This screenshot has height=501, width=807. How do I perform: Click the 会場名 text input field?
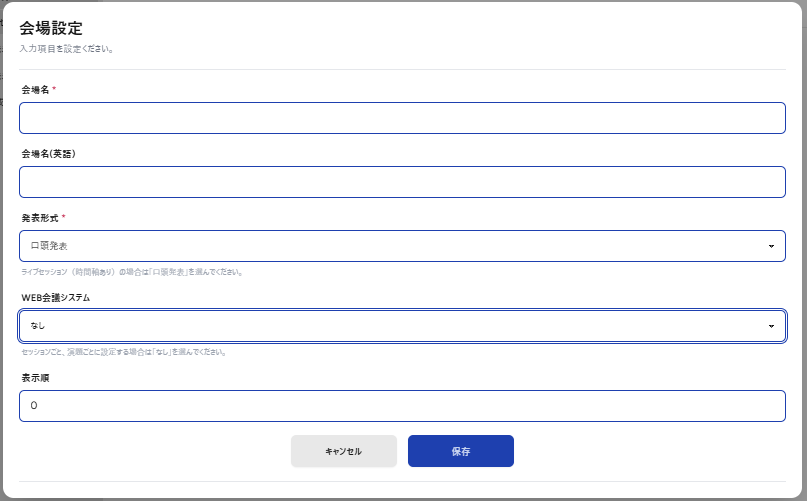(402, 118)
